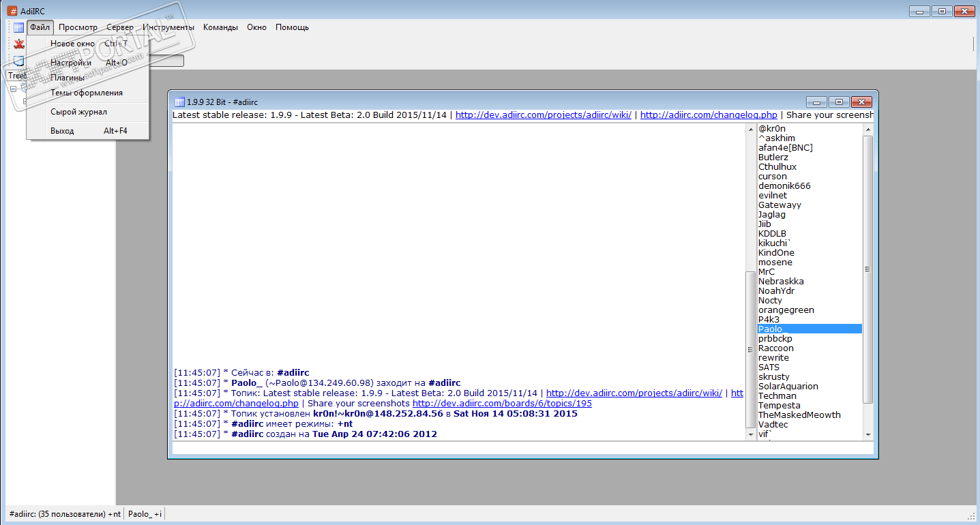Open Темы оформления from the menu
This screenshot has height=525, width=980.
tap(87, 93)
